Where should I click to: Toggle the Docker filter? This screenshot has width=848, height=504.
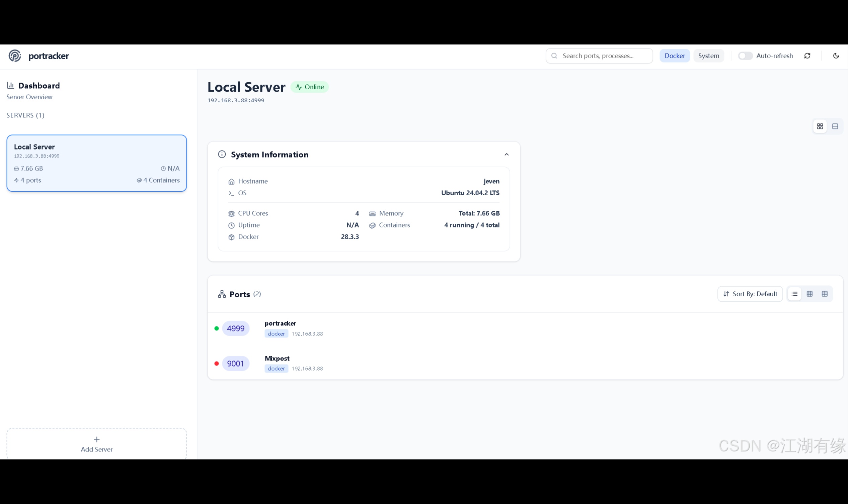click(674, 56)
